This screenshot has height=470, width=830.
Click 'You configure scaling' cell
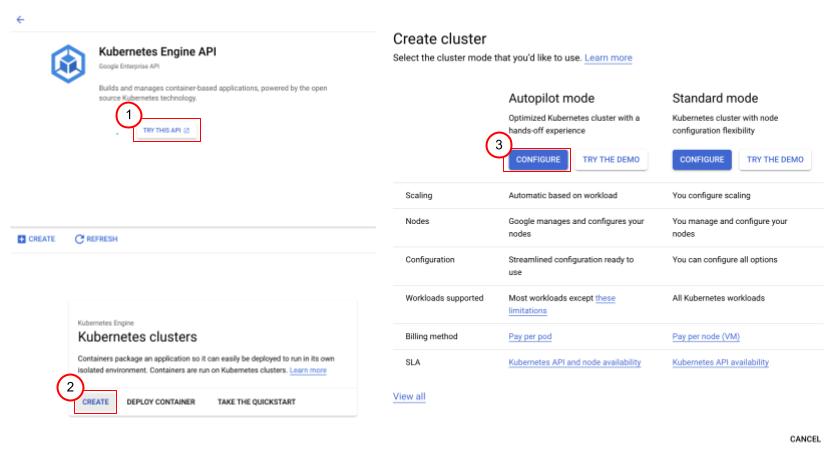click(x=711, y=196)
